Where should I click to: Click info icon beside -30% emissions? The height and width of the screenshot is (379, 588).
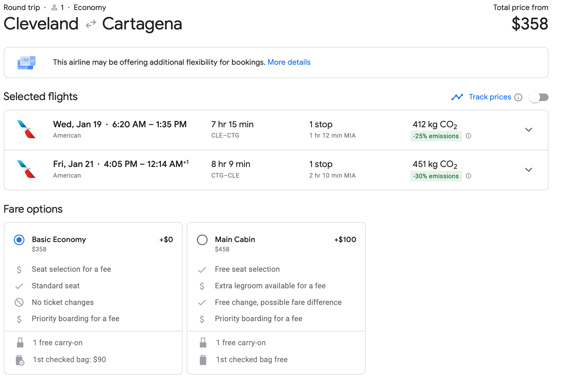pyautogui.click(x=468, y=176)
